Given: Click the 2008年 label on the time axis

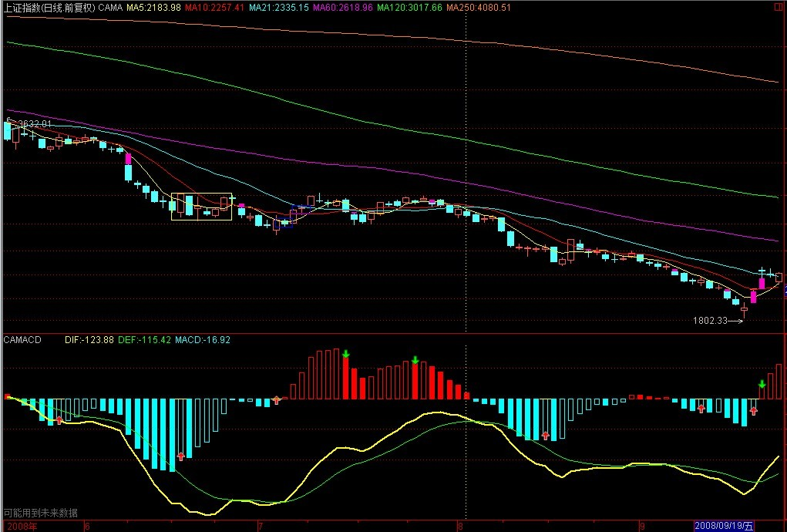Looking at the screenshot, I should pyautogui.click(x=20, y=526).
